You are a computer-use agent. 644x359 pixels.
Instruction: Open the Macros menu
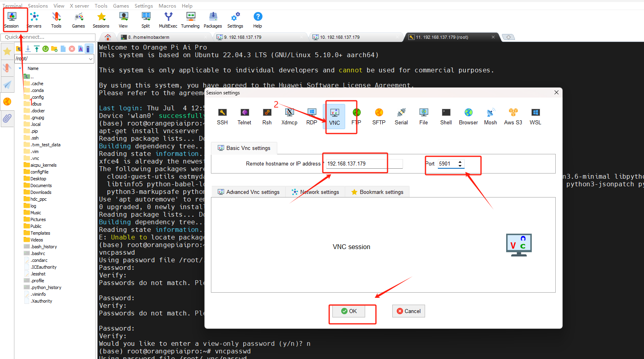click(167, 6)
